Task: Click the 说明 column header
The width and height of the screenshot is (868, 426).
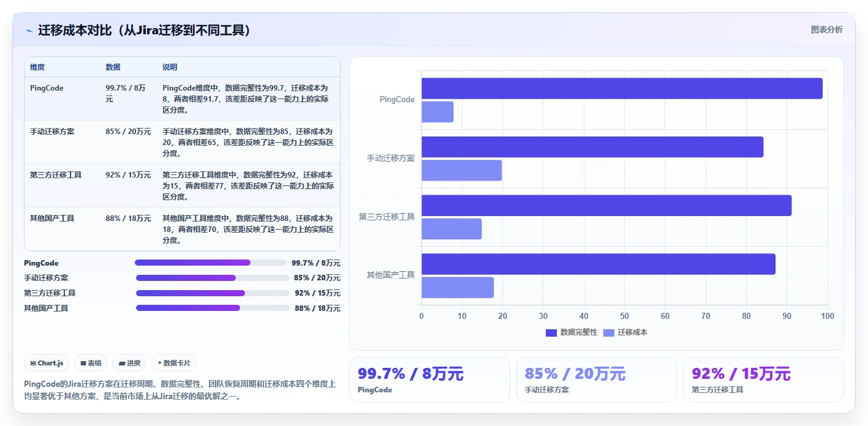Action: (170, 67)
